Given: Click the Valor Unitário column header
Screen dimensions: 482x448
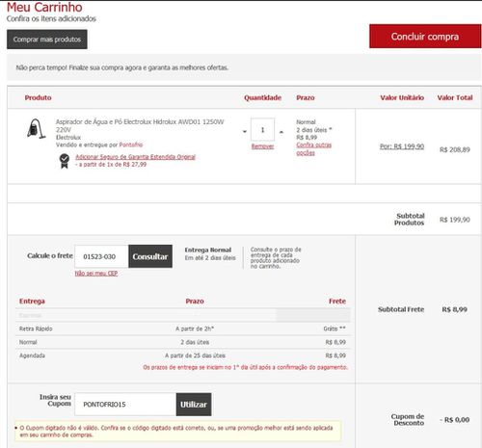Looking at the screenshot, I should [x=402, y=97].
